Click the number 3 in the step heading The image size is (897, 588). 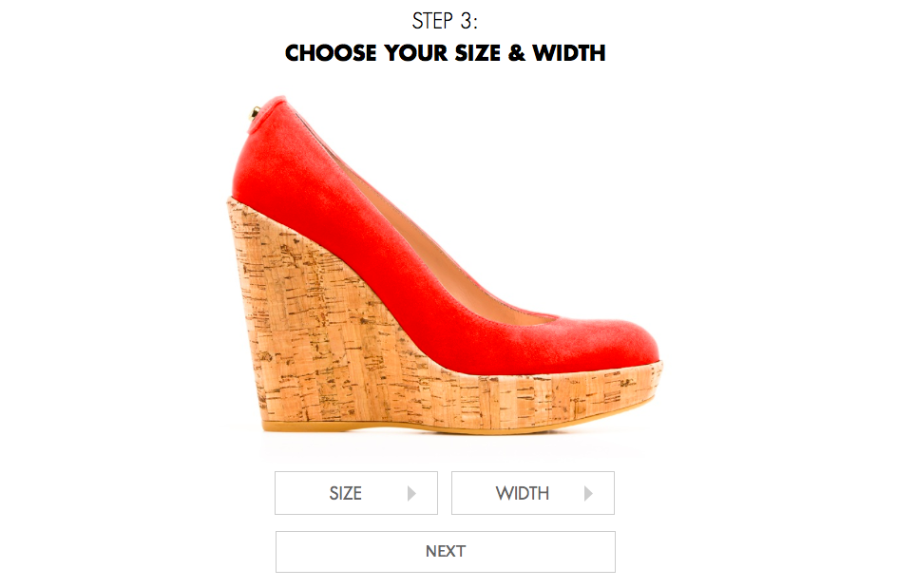[467, 21]
